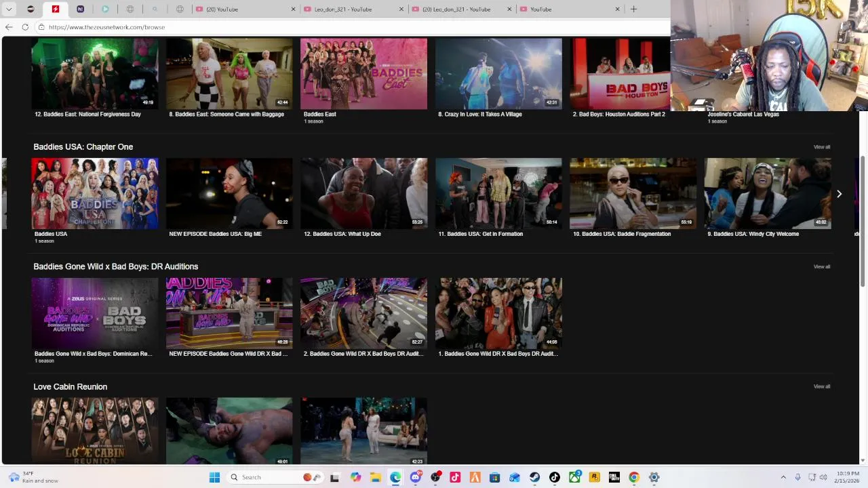Open Discord from the taskbar
The width and height of the screenshot is (868, 488).
(416, 477)
